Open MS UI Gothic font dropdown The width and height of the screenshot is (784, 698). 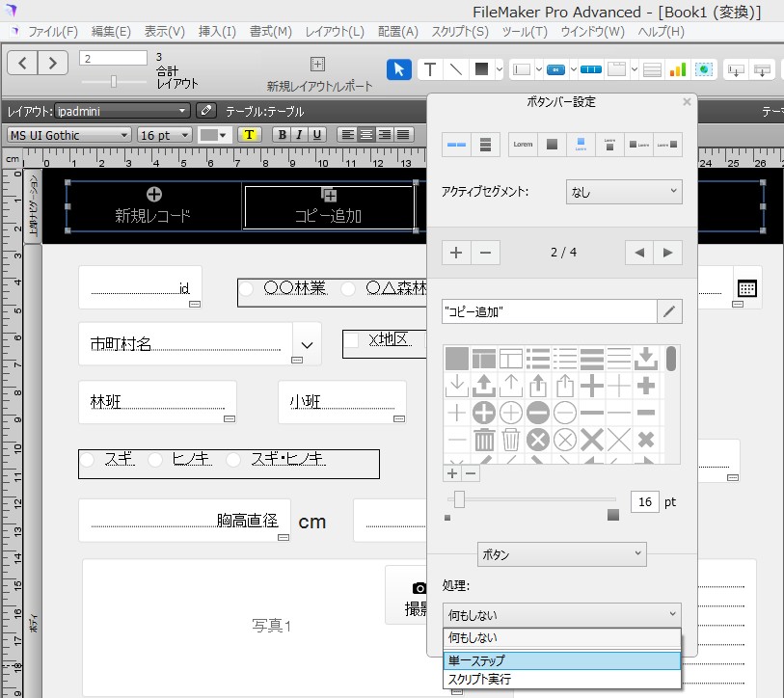click(x=69, y=135)
